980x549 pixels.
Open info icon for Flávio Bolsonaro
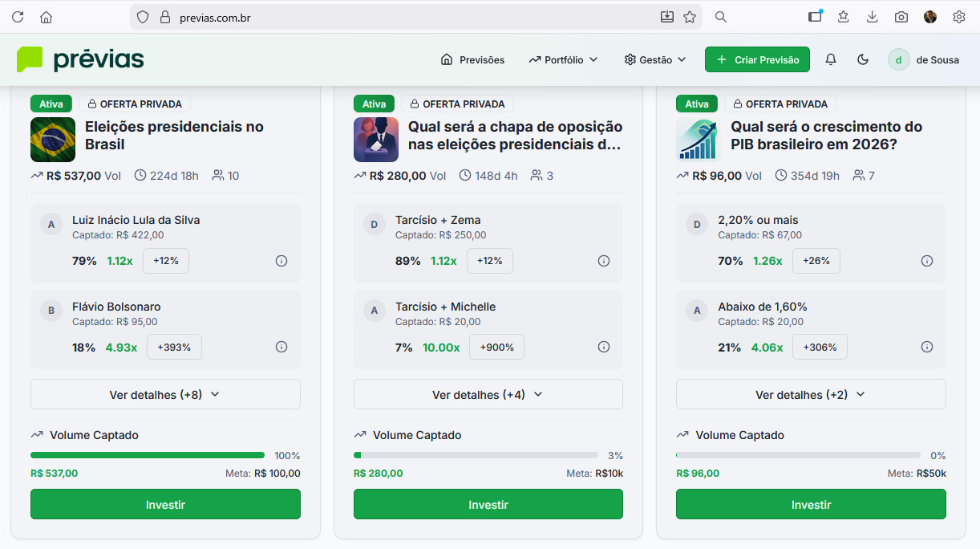[x=281, y=347]
